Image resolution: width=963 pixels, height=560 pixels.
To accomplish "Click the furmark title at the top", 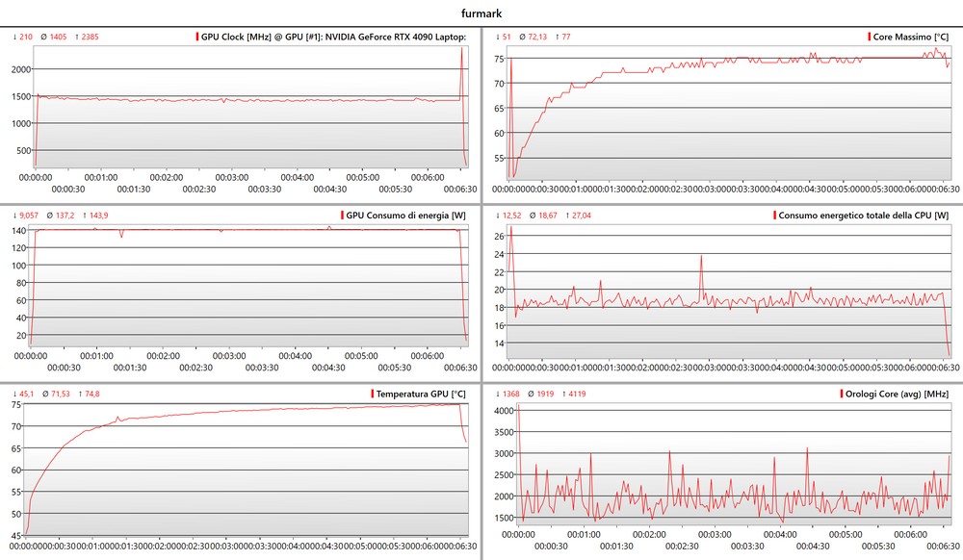I will (x=481, y=13).
